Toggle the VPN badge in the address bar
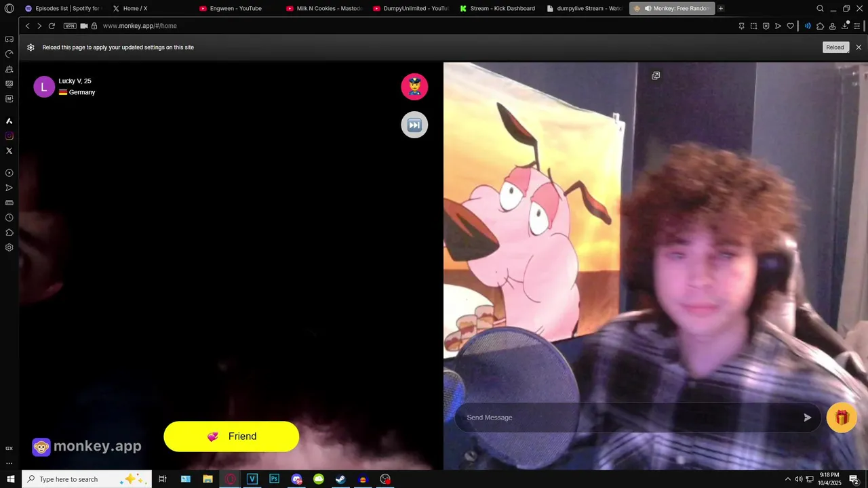The image size is (868, 488). coord(70,26)
